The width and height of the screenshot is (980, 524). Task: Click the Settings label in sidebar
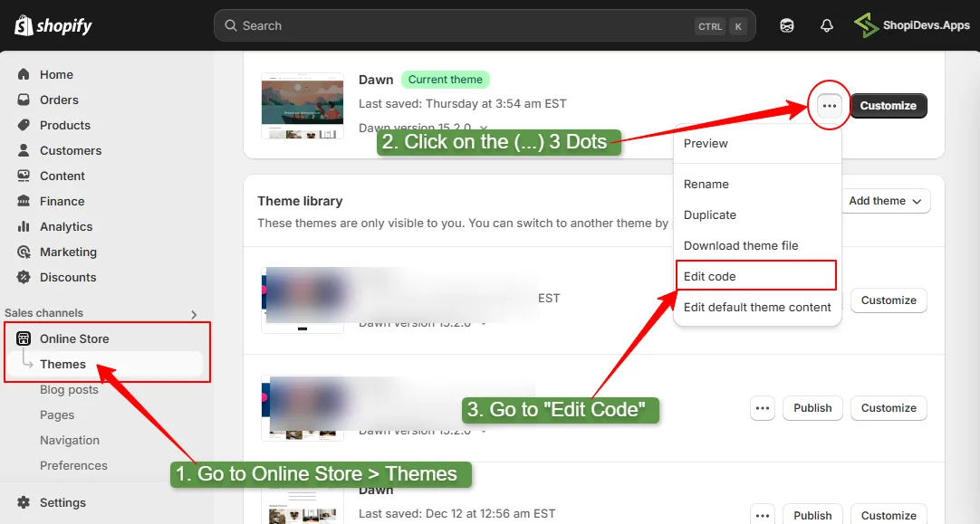pyautogui.click(x=63, y=503)
